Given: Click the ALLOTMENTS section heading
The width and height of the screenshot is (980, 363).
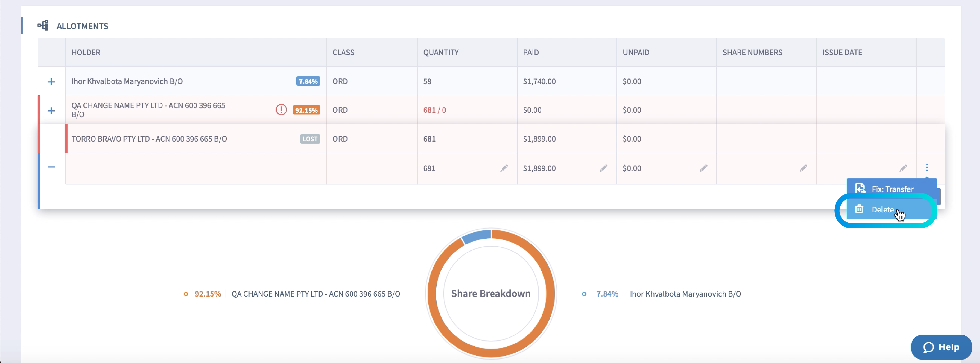Looking at the screenshot, I should [82, 26].
